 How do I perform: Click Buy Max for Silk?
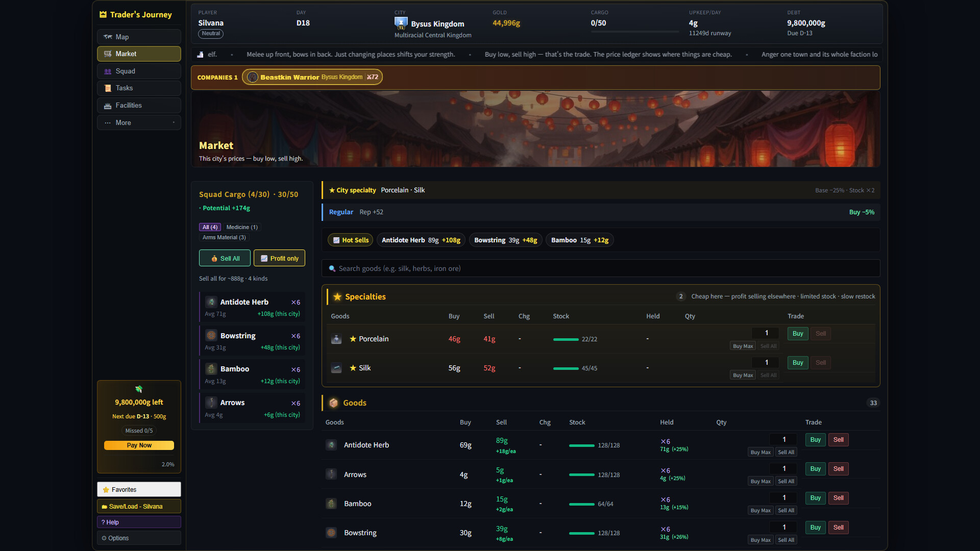[x=743, y=375]
